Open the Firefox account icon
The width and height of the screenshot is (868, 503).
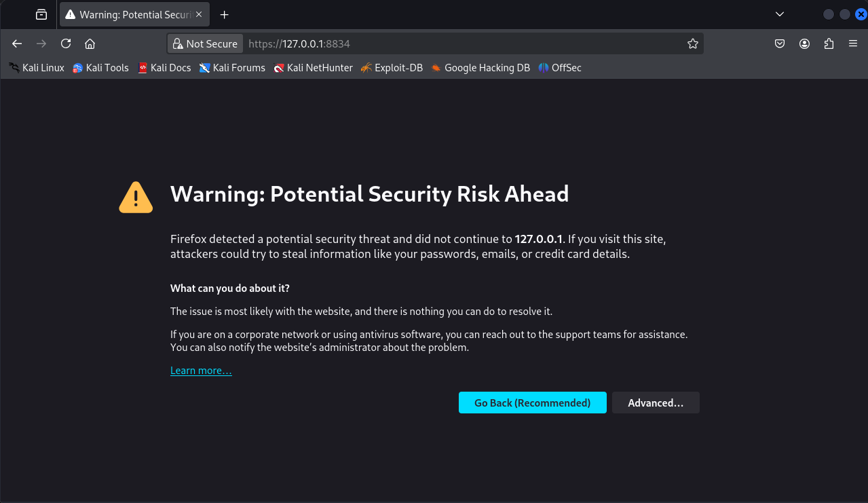pos(804,43)
